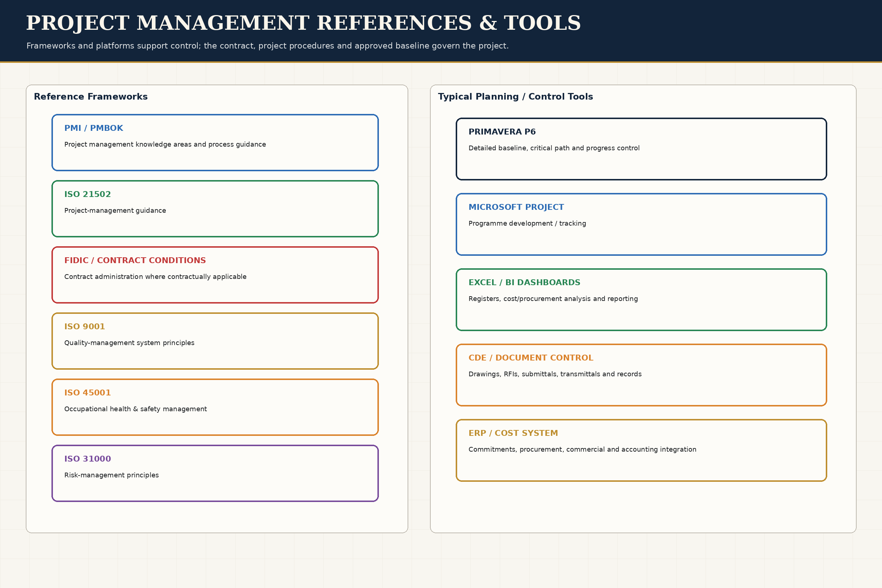Screen dimensions: 882x588
Task: Select the 'CDE / DOCUMENT CONTROL' card title
Action: coord(531,358)
